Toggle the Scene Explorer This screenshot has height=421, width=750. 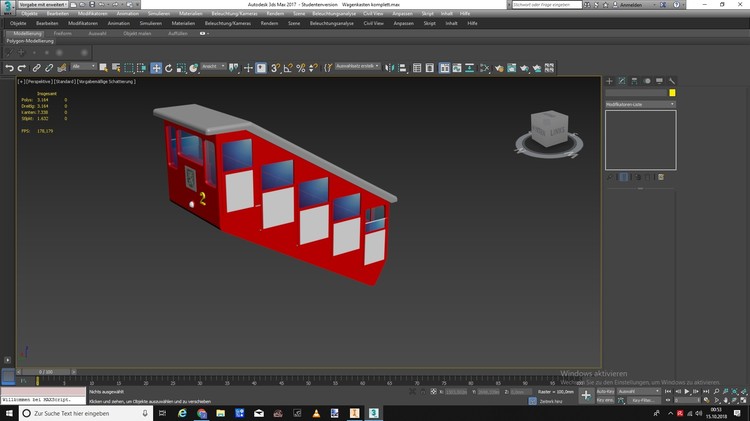pos(417,68)
